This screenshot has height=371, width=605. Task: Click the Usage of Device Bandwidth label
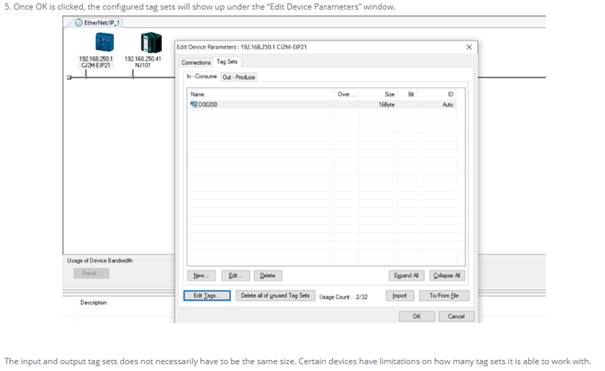pyautogui.click(x=100, y=261)
